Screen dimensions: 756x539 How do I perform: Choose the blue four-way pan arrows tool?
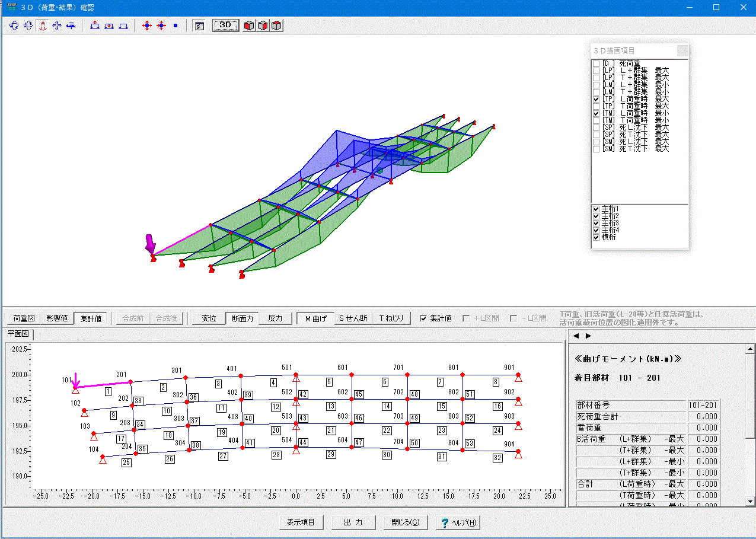pyautogui.click(x=57, y=25)
